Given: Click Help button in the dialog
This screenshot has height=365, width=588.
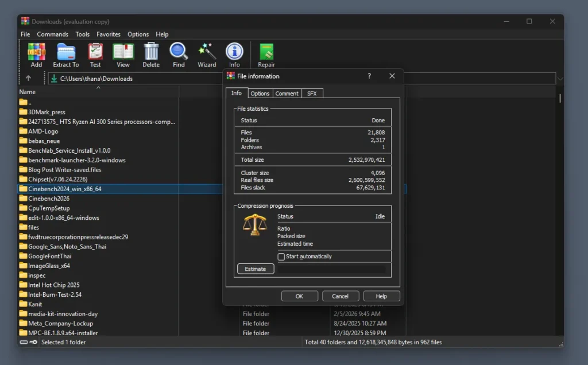Looking at the screenshot, I should [x=381, y=296].
